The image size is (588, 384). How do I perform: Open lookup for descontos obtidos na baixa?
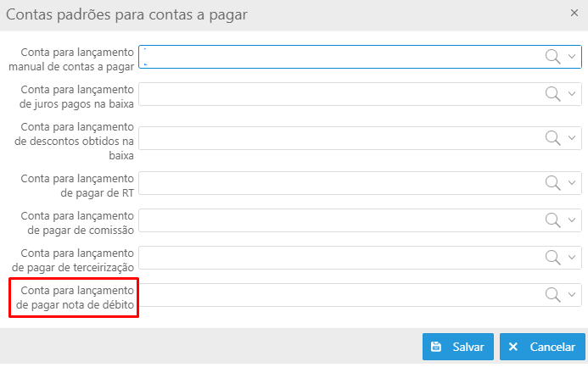[x=552, y=138]
